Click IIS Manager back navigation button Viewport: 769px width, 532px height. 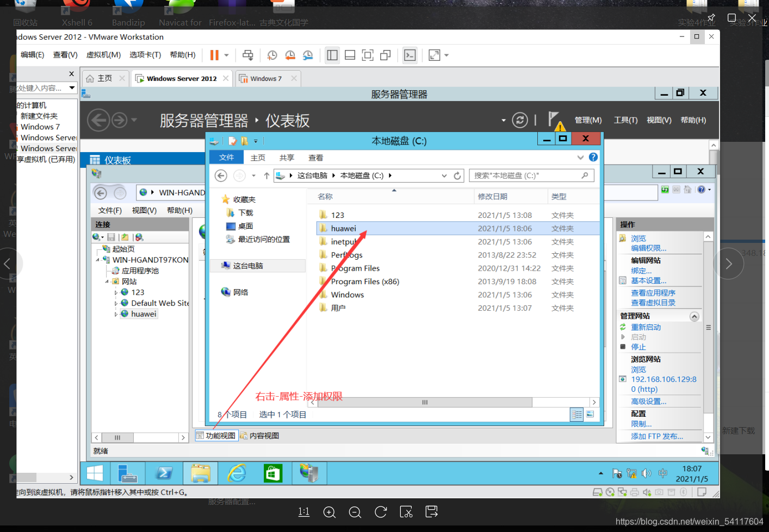101,193
